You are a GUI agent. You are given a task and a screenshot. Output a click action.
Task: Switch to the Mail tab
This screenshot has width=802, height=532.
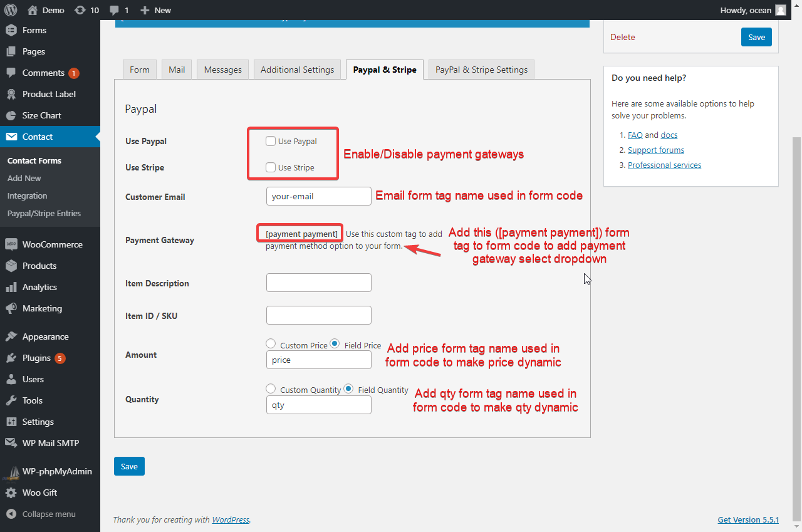pyautogui.click(x=177, y=70)
